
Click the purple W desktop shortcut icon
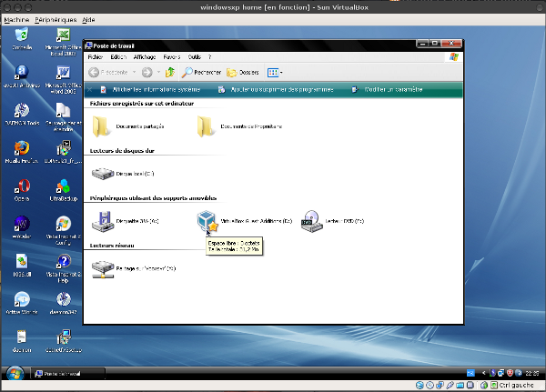click(22, 227)
